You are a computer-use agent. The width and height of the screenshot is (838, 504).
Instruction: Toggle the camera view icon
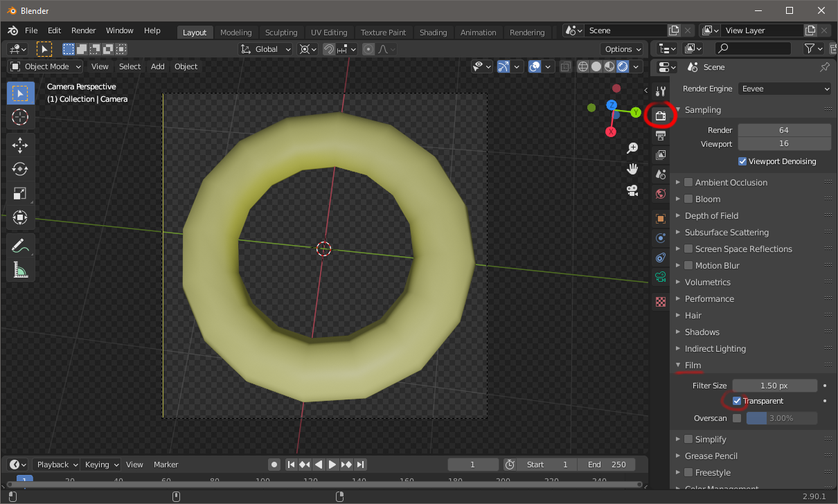[x=632, y=190]
